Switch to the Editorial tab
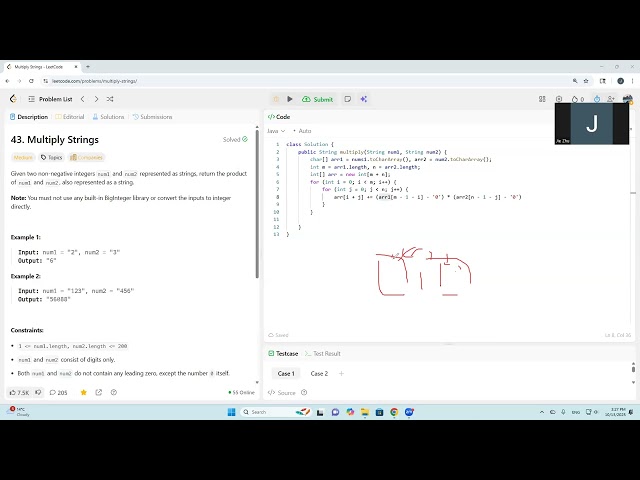640x480 pixels. 70,117
